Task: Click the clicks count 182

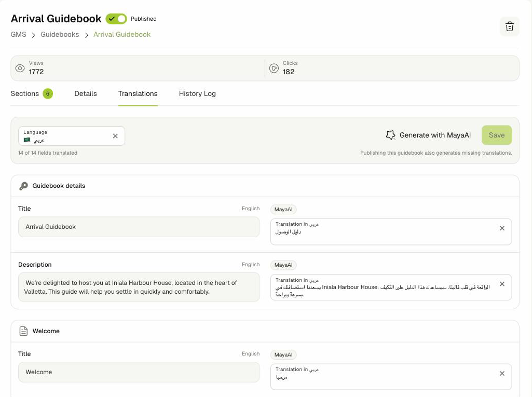Action: (289, 72)
